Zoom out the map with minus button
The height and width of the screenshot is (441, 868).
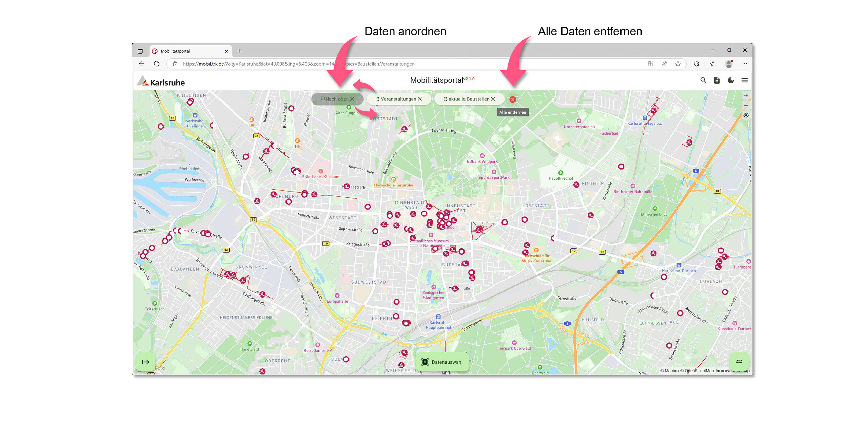746,105
